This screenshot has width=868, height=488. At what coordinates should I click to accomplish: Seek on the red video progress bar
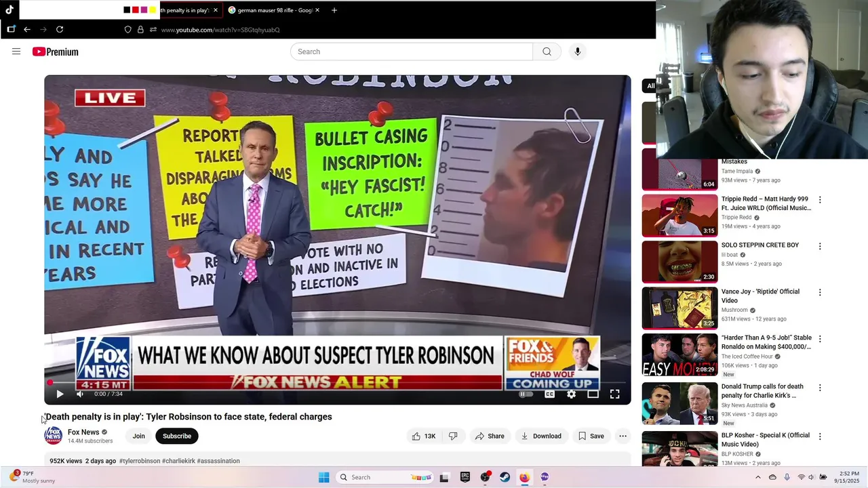point(338,383)
